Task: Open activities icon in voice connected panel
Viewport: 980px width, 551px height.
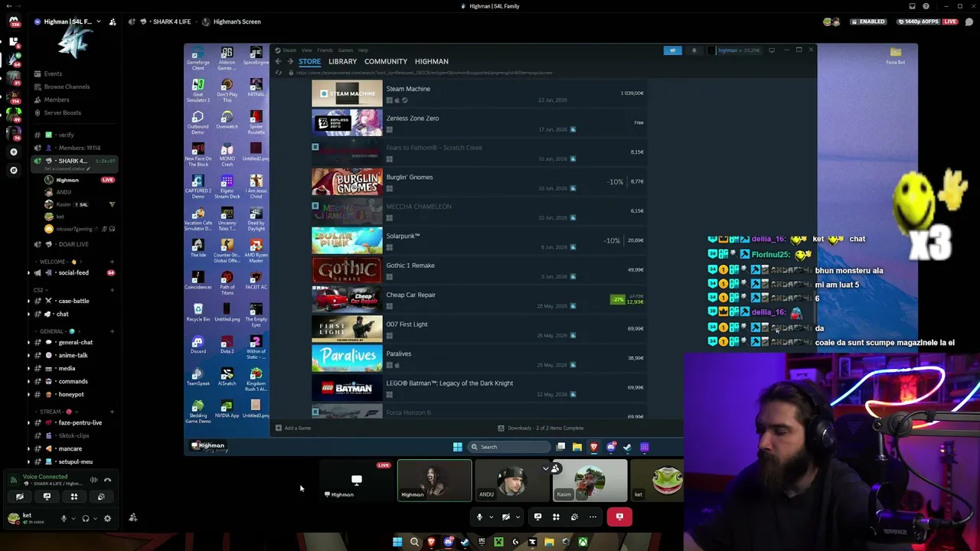Action: pyautogui.click(x=74, y=497)
